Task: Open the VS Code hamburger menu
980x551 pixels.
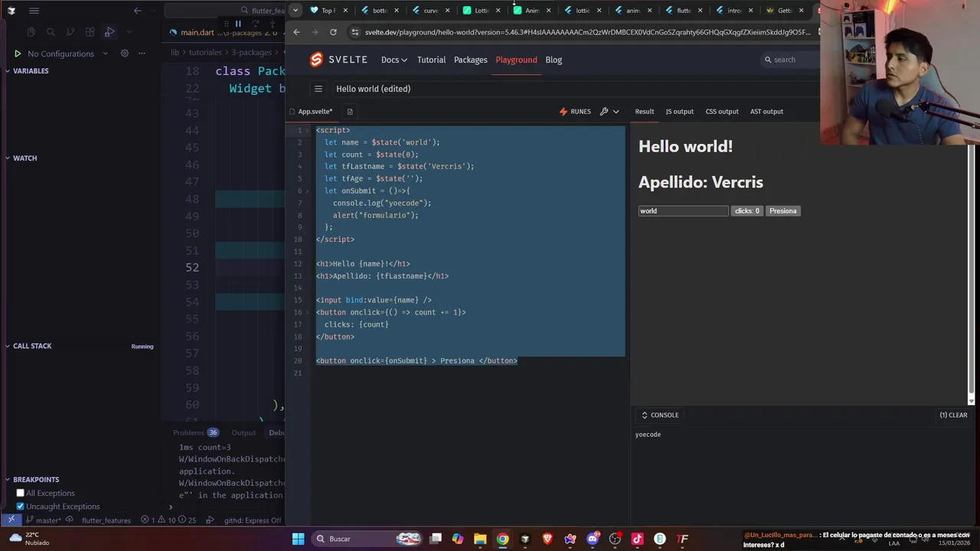Action: coord(34,11)
